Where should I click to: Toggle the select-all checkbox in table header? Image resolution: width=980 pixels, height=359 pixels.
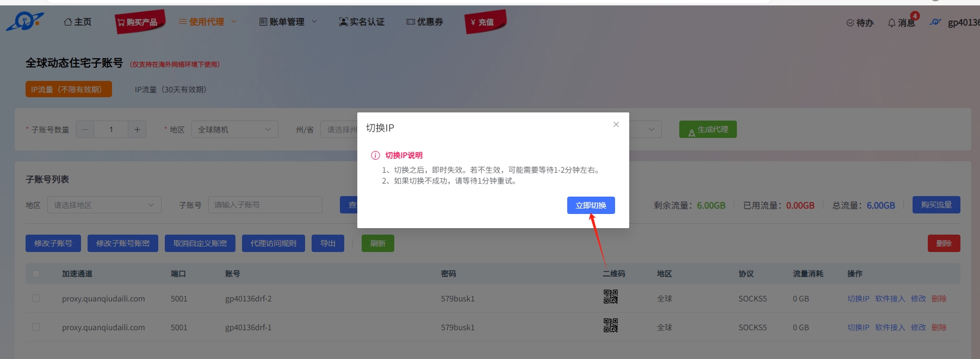(x=36, y=274)
